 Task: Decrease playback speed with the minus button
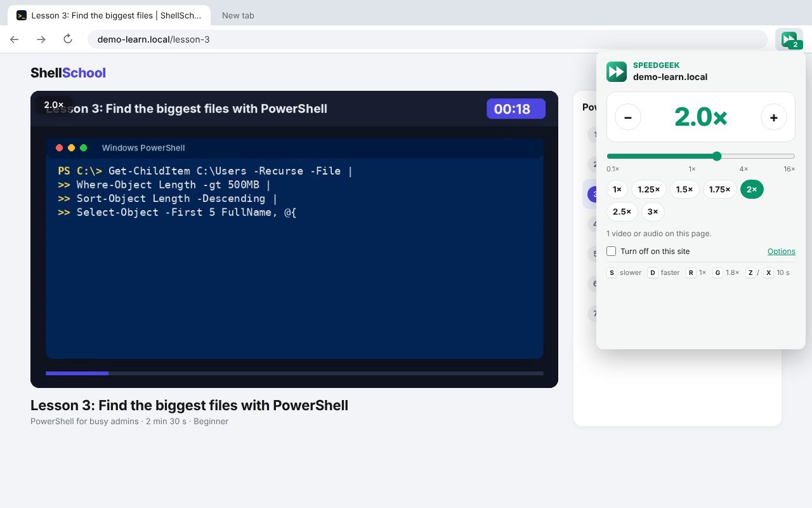(x=628, y=117)
